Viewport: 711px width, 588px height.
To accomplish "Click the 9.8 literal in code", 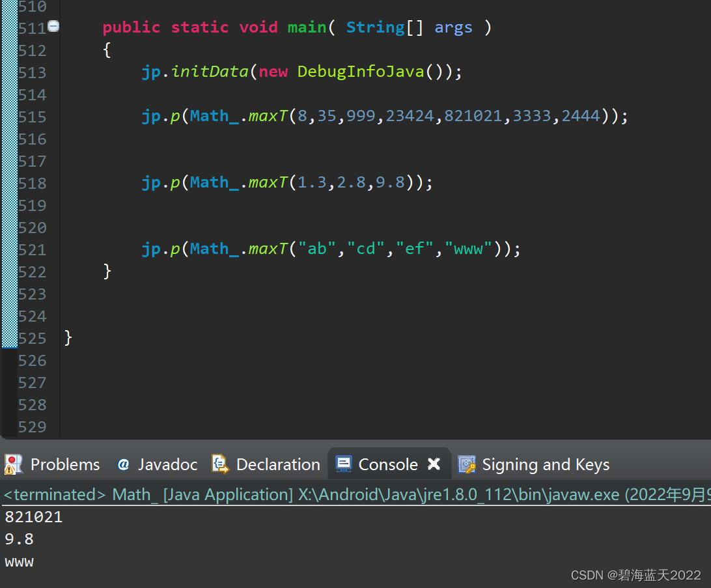I will tap(390, 182).
